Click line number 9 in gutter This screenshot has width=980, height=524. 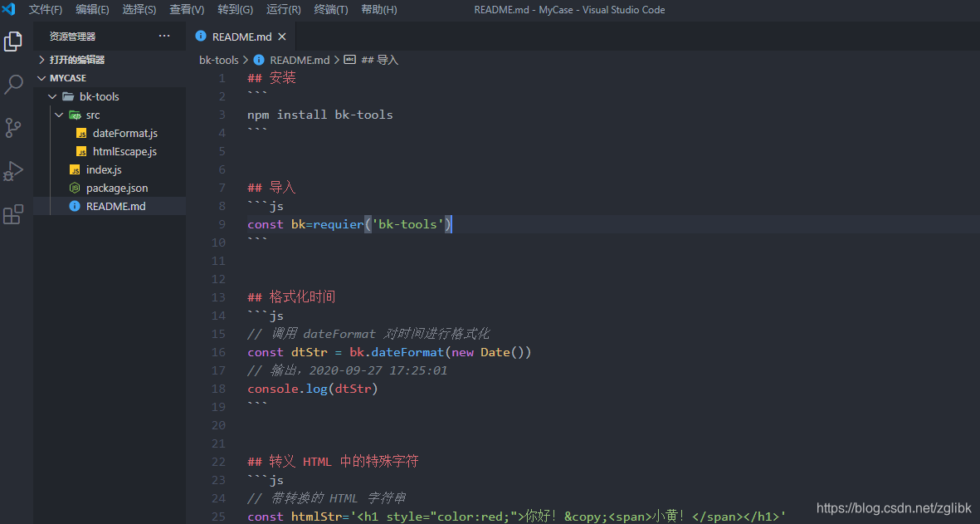222,224
